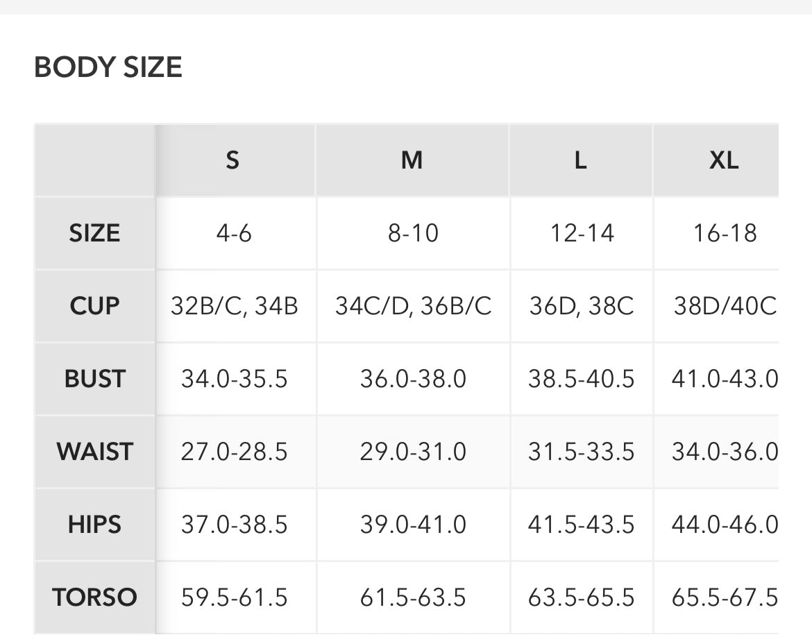This screenshot has width=812, height=644.
Task: Click the BUST row label
Action: click(x=94, y=379)
